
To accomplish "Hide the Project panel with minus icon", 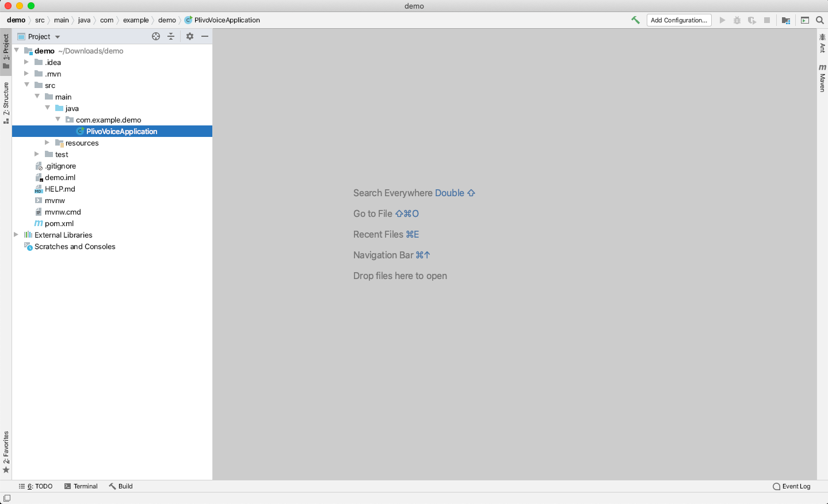I will [x=205, y=36].
